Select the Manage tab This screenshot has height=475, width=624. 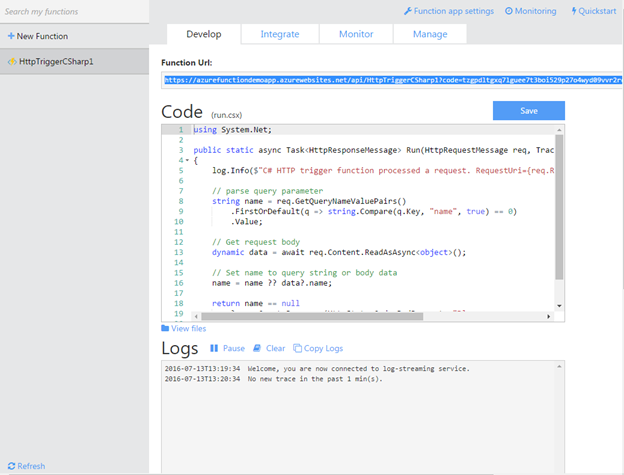(x=430, y=34)
